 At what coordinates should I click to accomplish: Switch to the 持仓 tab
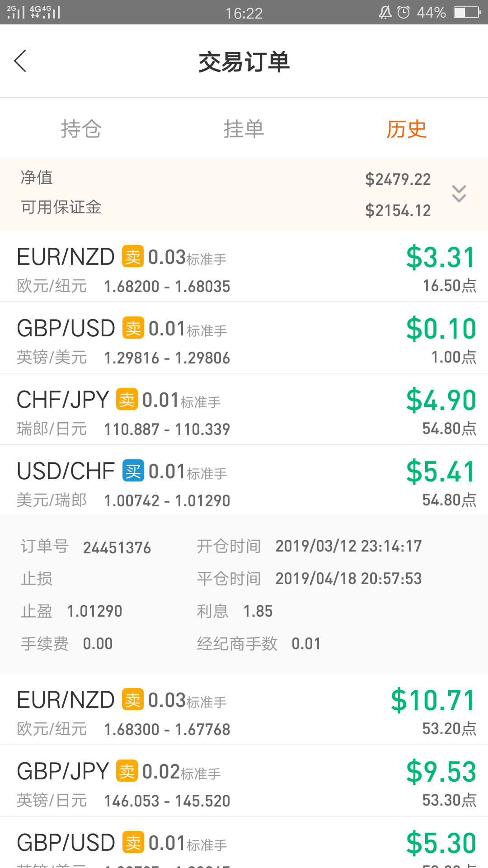[81, 129]
